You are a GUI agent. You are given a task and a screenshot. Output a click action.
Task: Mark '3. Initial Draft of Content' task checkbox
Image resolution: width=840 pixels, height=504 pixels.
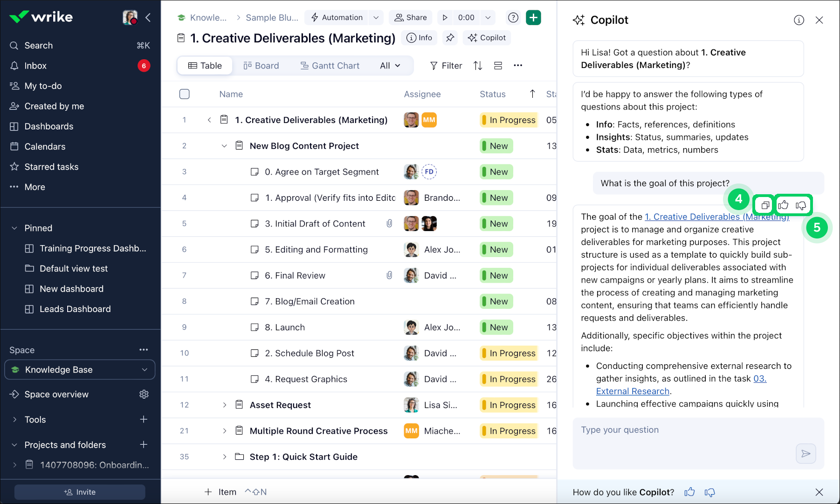point(255,224)
